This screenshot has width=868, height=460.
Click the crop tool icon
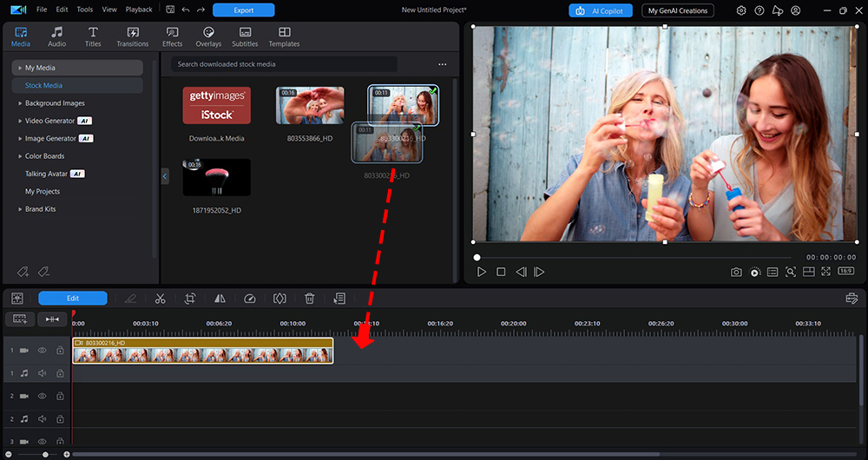tap(190, 299)
